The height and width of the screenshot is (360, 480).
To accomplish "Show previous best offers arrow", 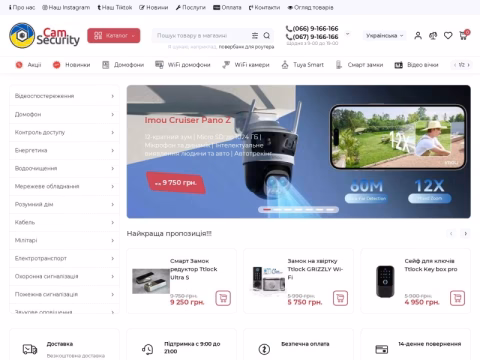I will [x=451, y=234].
